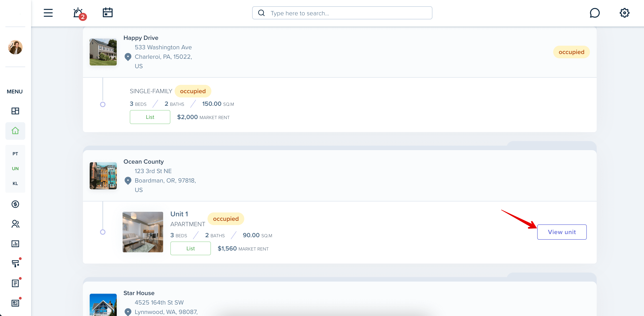Click the occupied badge beside Unit 1
The image size is (644, 316).
coord(226,219)
